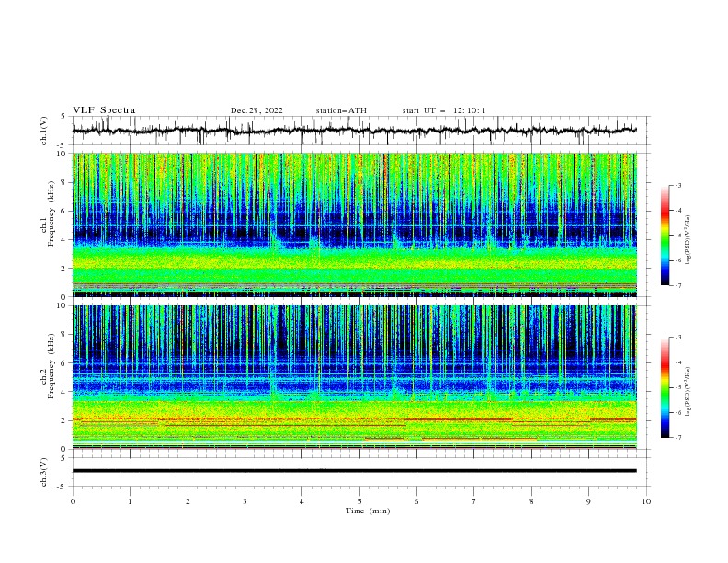This screenshot has height=563, width=728.
Task: Click the "ch.3(V)" waveform axis label
Action: click(x=44, y=472)
